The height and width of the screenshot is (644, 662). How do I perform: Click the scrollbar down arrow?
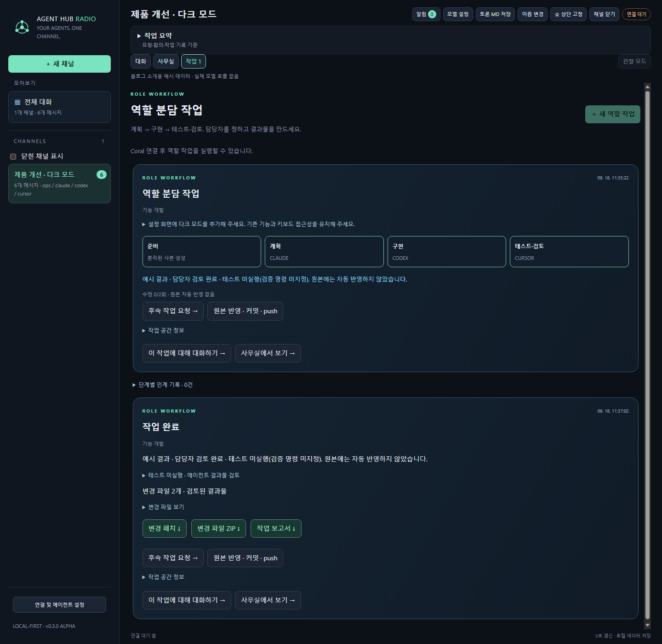tap(647, 625)
